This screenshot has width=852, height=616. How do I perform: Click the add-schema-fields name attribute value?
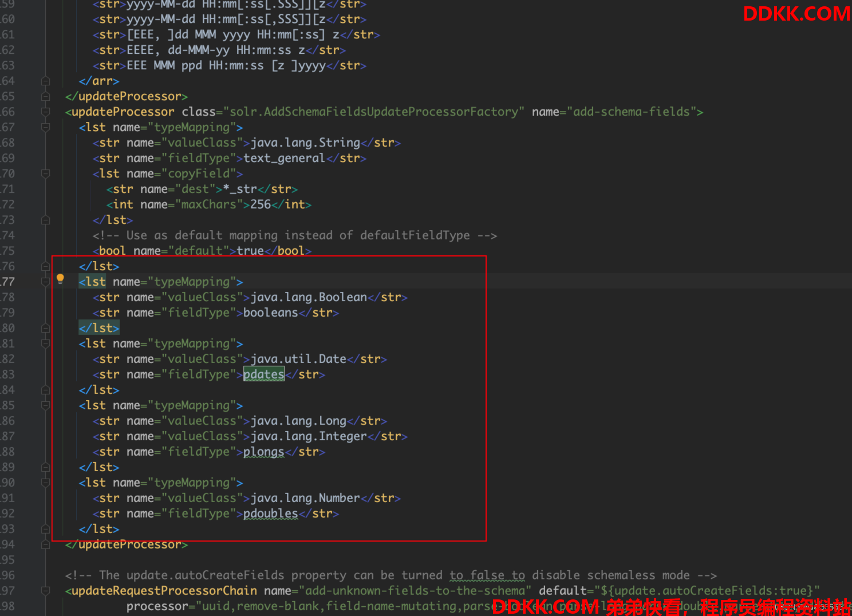pyautogui.click(x=632, y=112)
